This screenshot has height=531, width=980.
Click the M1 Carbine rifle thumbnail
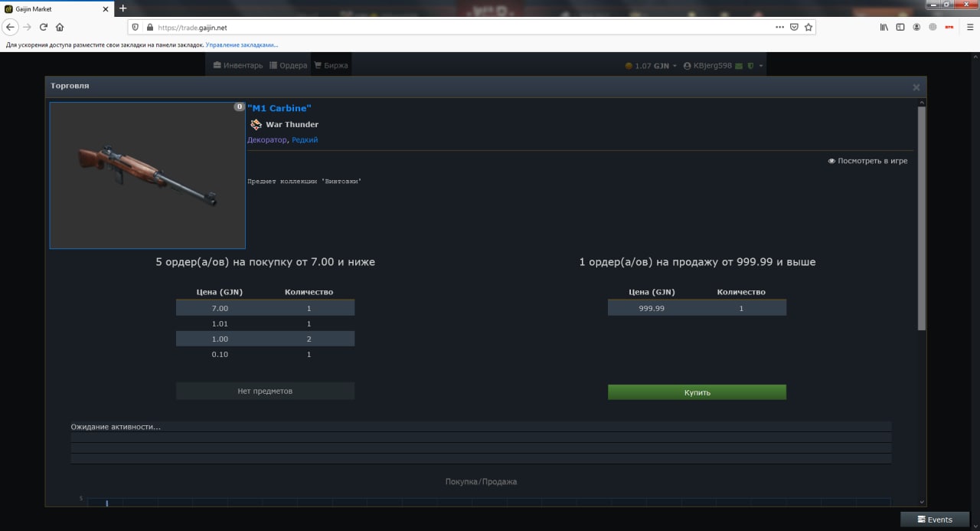(148, 175)
